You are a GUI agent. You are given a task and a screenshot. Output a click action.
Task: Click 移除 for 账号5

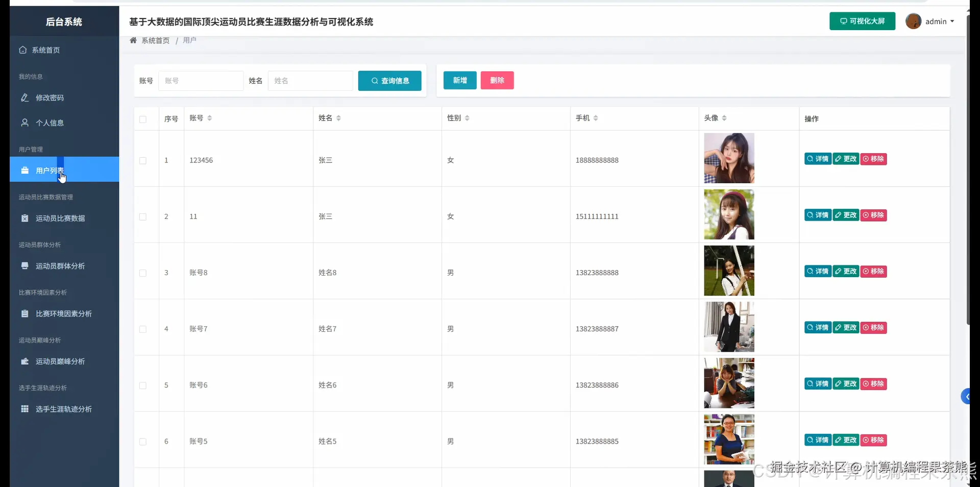coord(873,440)
